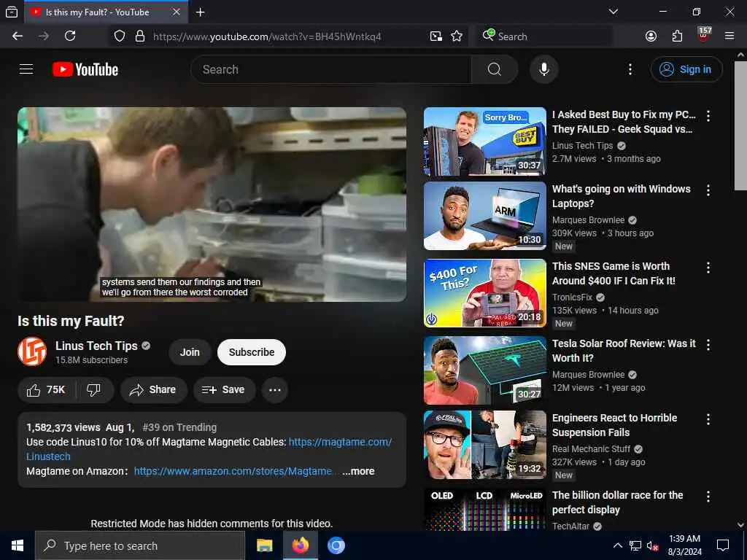Bookmark this page with the star
747x560 pixels.
[457, 36]
